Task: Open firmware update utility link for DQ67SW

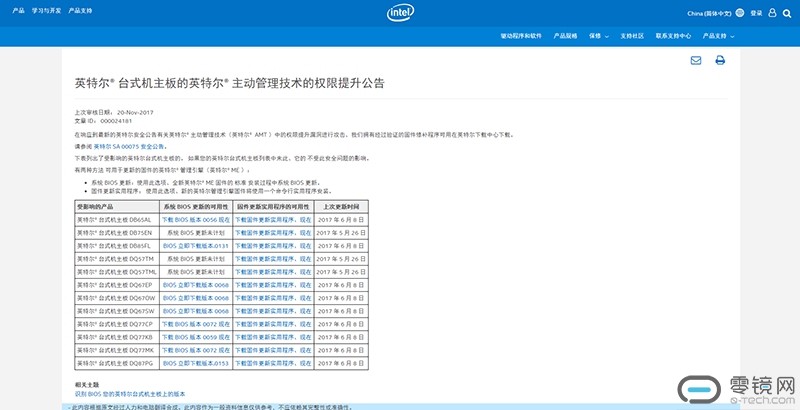Action: 273,311
